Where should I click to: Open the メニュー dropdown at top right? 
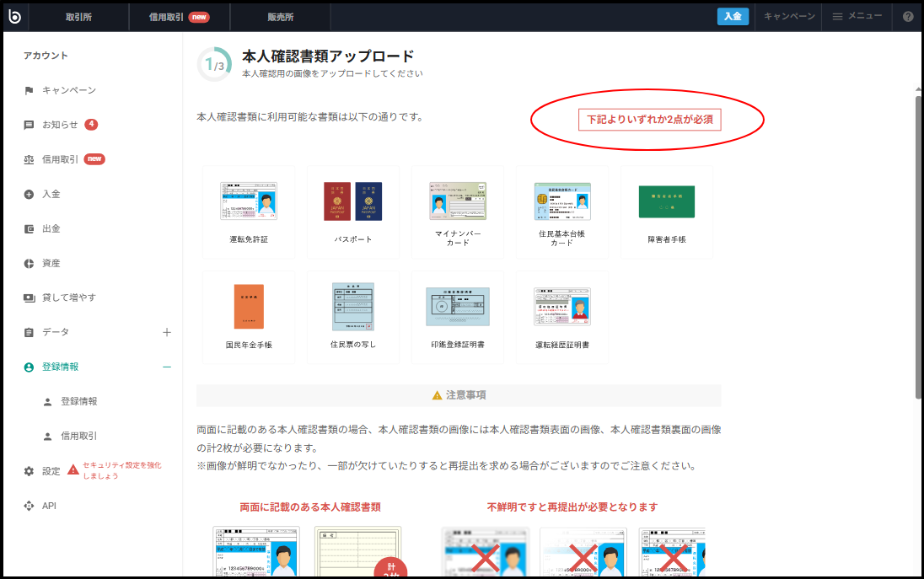(857, 16)
